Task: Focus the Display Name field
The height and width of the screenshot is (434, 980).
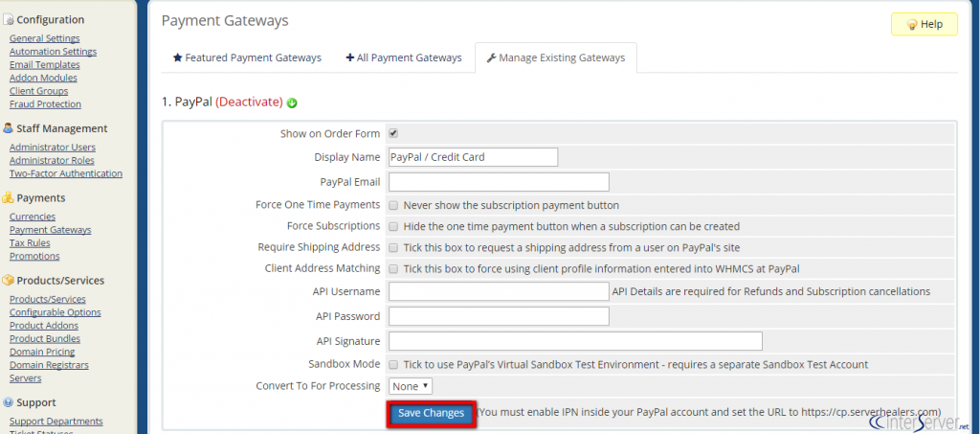Action: coord(473,157)
